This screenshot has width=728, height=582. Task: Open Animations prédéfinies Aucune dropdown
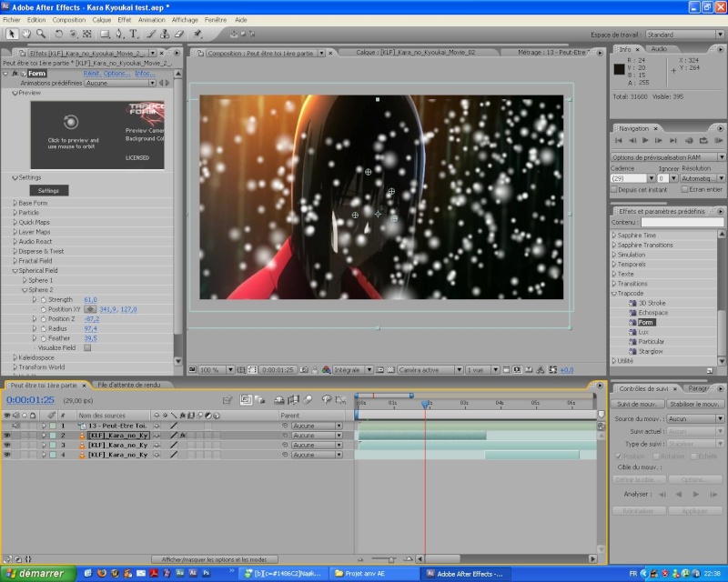pos(120,83)
